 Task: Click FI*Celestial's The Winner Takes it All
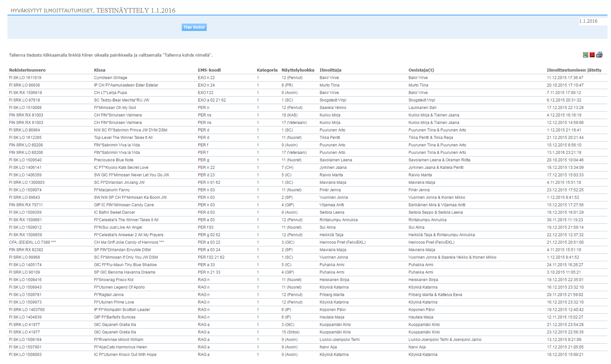pyautogui.click(x=126, y=220)
